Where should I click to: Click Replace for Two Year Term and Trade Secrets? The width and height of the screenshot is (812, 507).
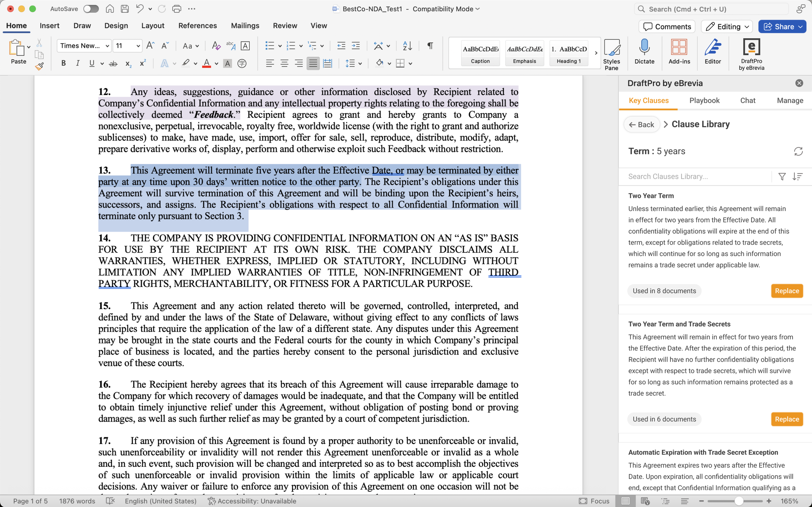coord(787,419)
